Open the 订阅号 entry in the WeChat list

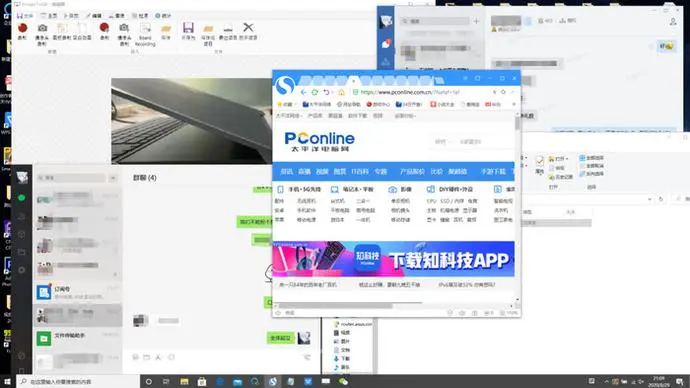[x=78, y=292]
